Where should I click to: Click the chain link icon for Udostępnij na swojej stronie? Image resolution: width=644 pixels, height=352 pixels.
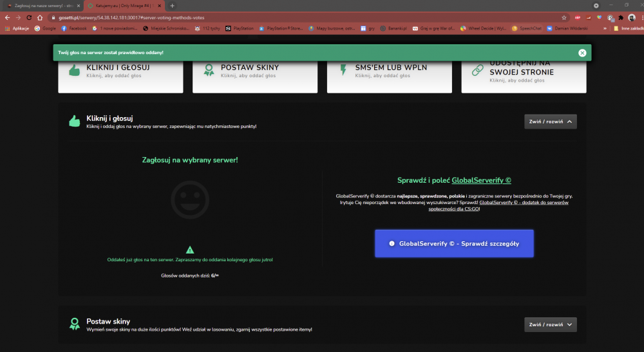point(478,70)
